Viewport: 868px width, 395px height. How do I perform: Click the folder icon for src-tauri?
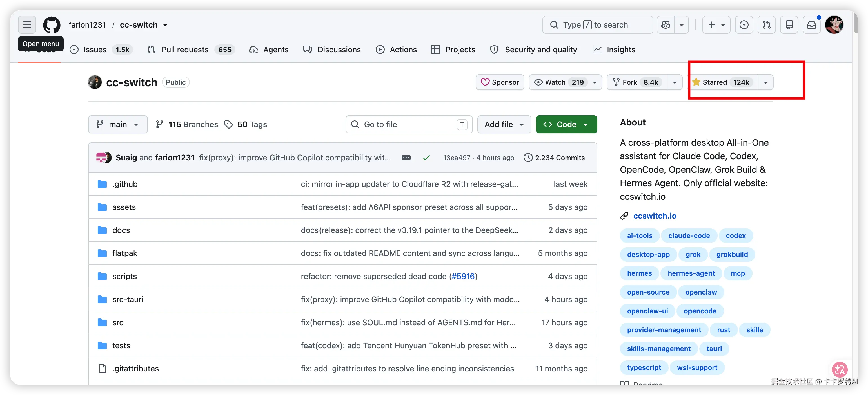pyautogui.click(x=102, y=299)
